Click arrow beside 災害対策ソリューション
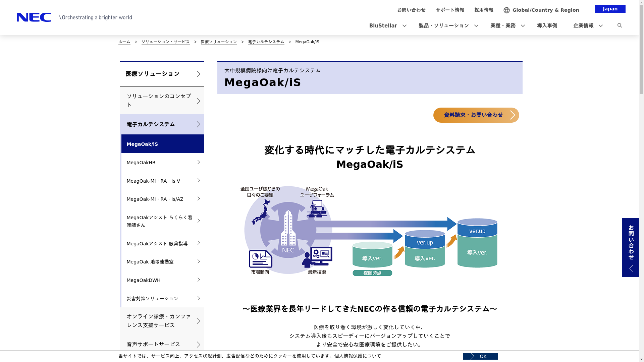The image size is (644, 362). click(x=199, y=298)
